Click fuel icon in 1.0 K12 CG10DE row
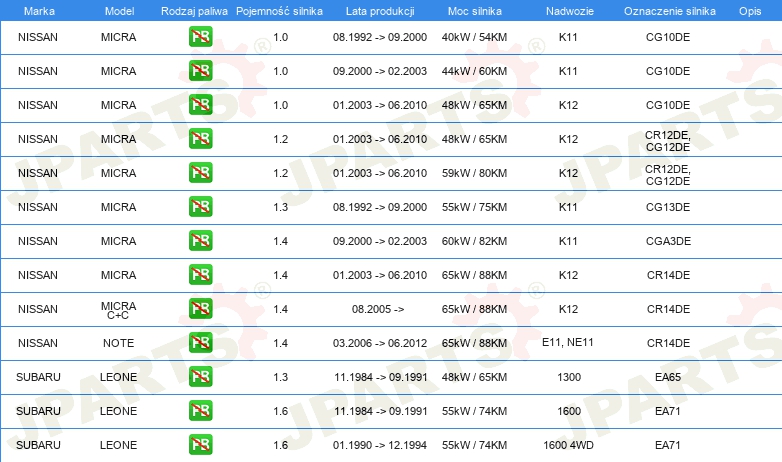 [x=200, y=105]
